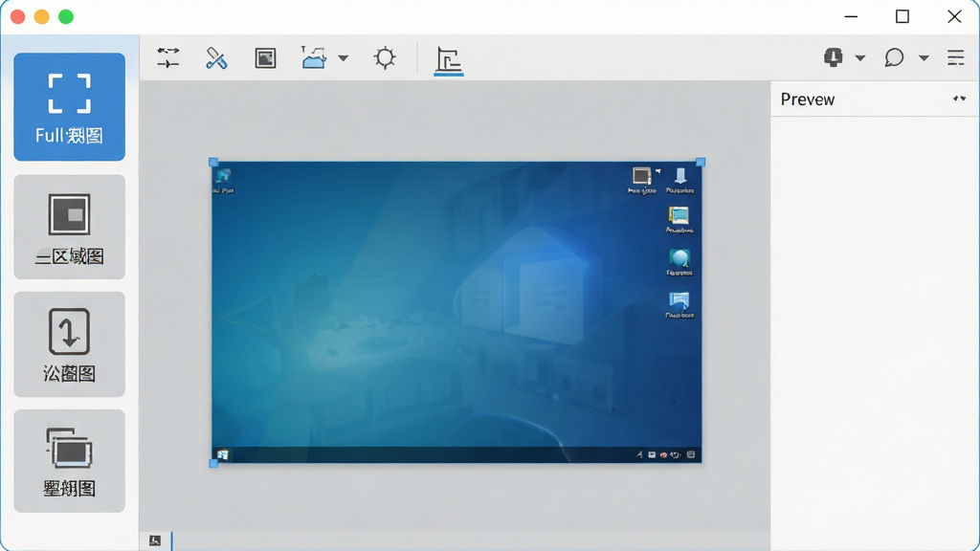980x551 pixels.
Task: Click the yellow minimize dot
Action: coord(42,17)
